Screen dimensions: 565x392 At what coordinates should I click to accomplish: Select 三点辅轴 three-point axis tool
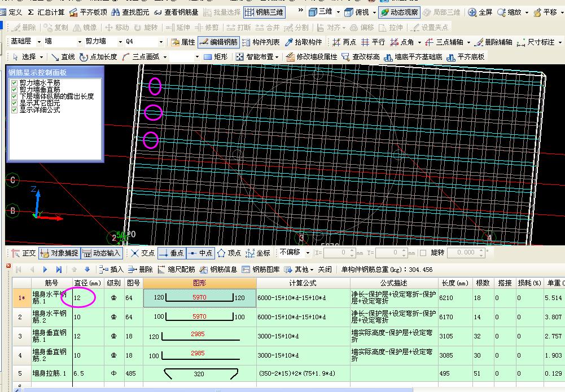coord(444,42)
